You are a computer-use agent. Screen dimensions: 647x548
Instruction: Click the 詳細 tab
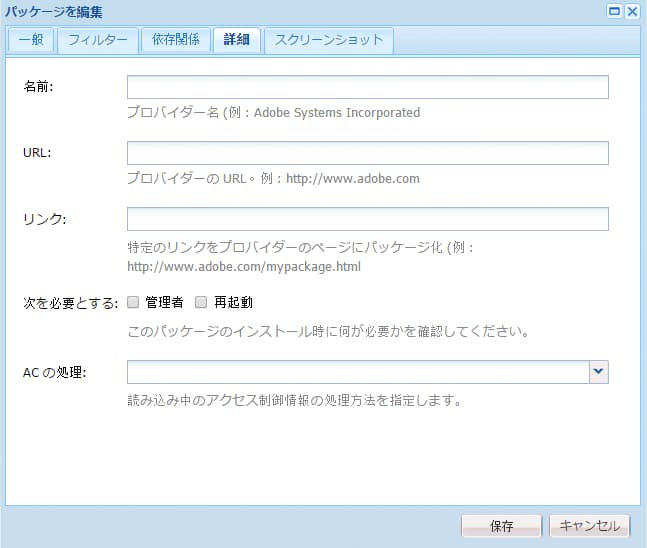[x=236, y=40]
